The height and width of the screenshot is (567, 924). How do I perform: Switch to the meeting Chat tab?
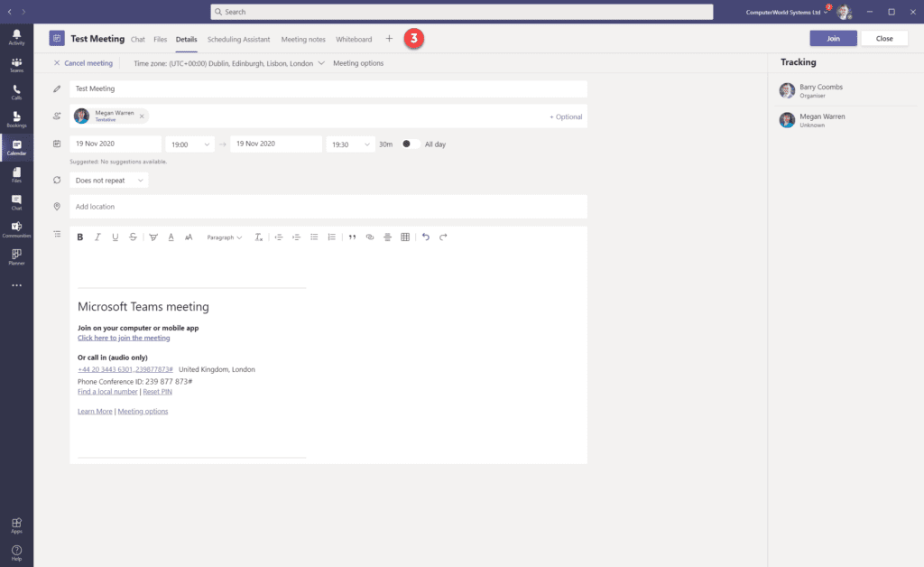point(138,39)
